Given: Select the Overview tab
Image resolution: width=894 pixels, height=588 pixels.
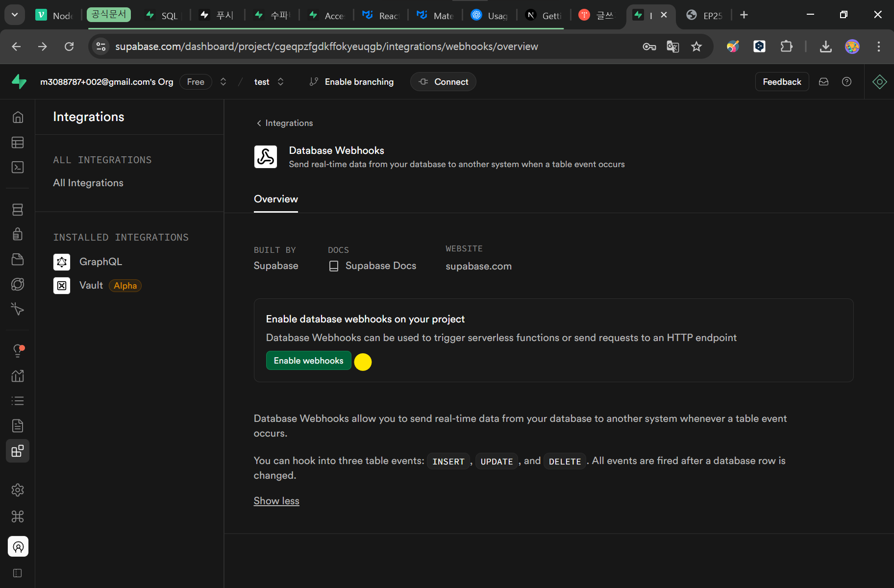Looking at the screenshot, I should (276, 199).
